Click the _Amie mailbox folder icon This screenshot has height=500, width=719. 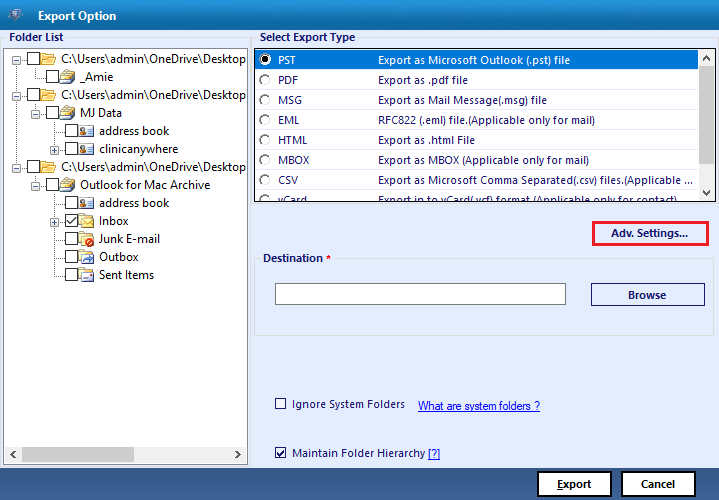point(67,77)
